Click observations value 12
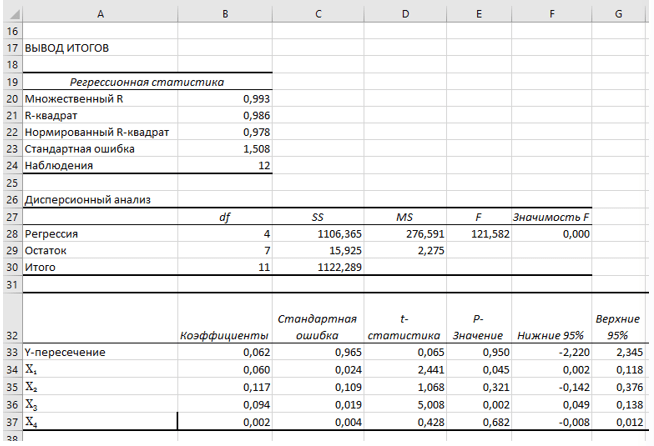654x446 pixels. (225, 166)
